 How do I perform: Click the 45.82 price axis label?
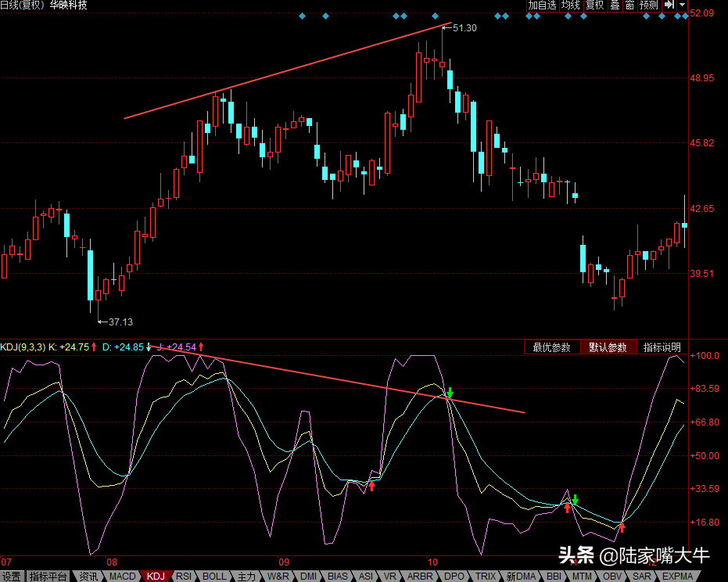(702, 143)
